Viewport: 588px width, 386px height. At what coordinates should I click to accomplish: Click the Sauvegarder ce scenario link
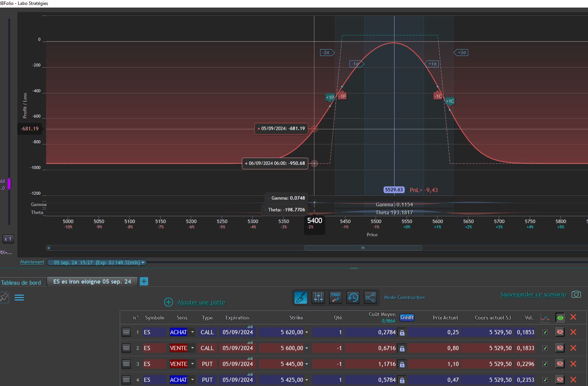click(533, 295)
